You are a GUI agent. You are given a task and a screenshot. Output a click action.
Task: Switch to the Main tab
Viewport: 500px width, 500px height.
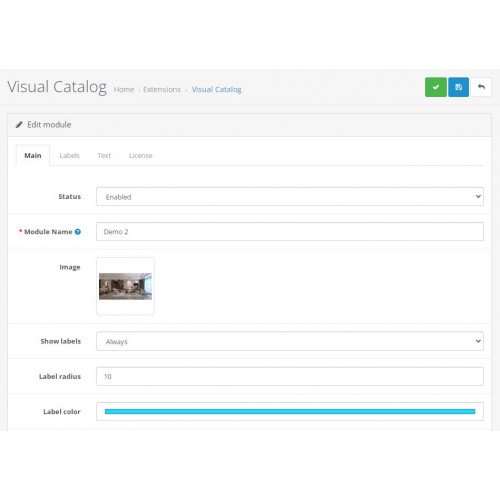point(33,155)
